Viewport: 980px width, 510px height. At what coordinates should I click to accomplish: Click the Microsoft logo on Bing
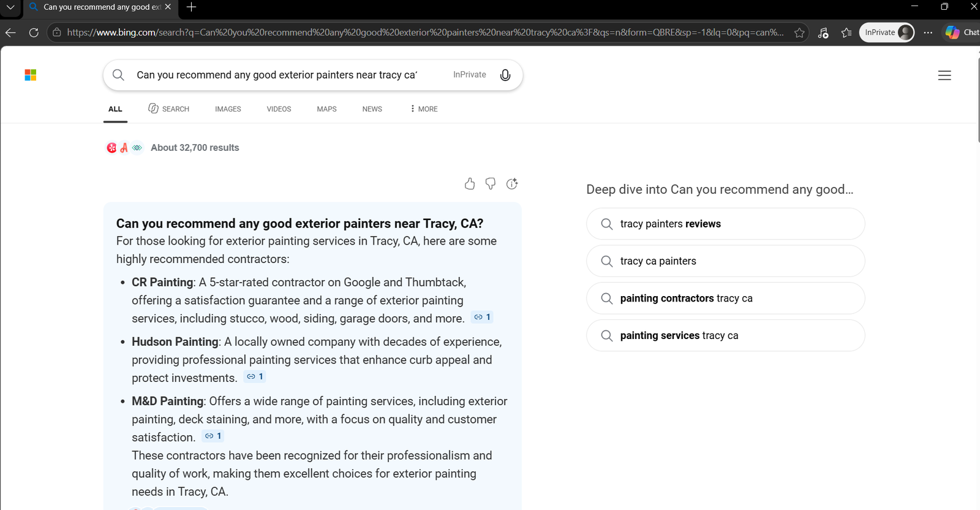pyautogui.click(x=31, y=75)
